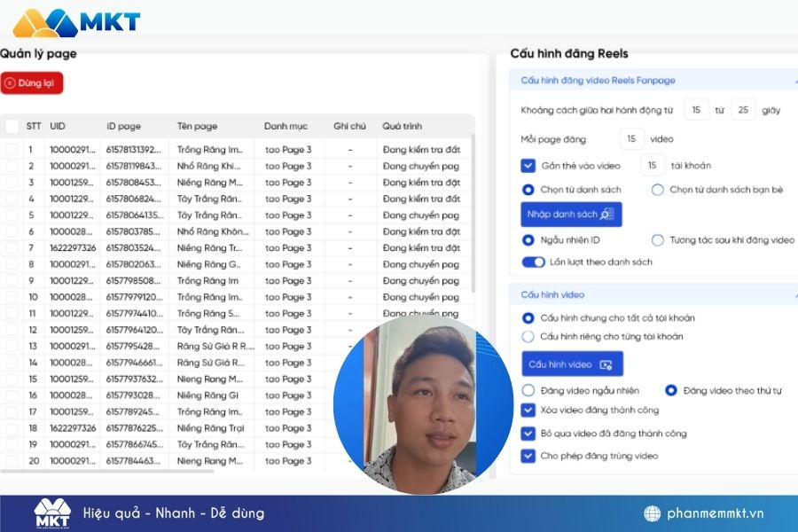Image resolution: width=798 pixels, height=532 pixels.
Task: Select the Đăng video ngẫu nhiên radio
Action: [528, 390]
